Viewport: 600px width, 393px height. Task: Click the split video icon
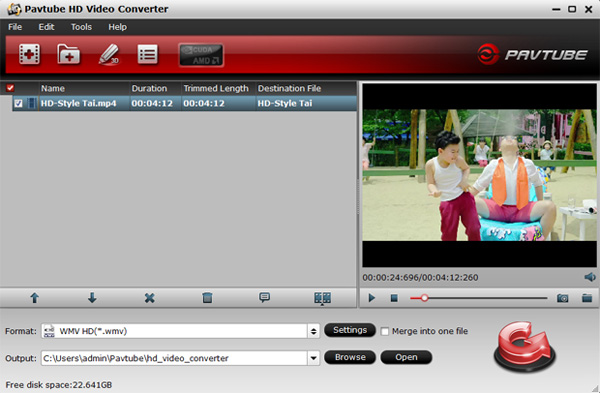pyautogui.click(x=322, y=298)
